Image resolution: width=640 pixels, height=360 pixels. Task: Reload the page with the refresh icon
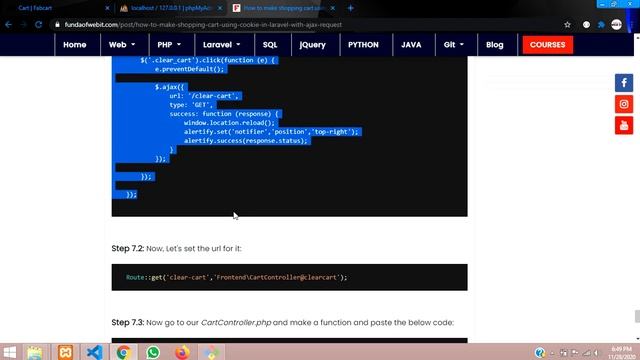[38, 24]
